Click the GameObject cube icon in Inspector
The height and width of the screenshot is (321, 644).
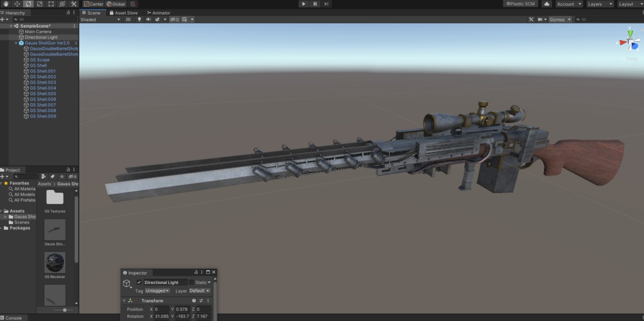pos(126,283)
